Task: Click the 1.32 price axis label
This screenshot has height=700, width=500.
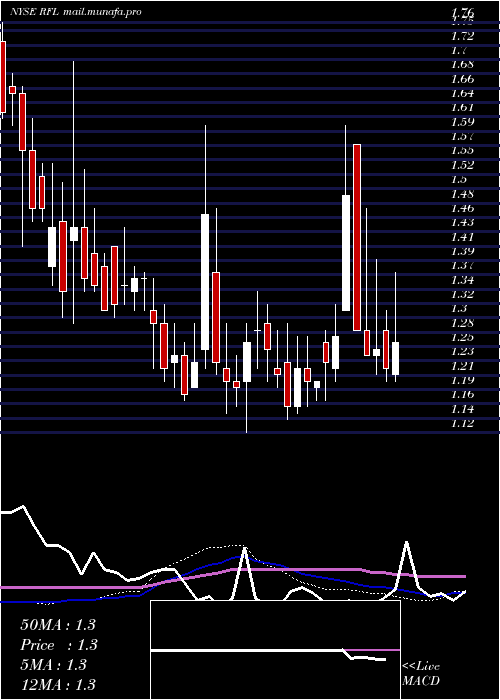Action: [x=462, y=294]
